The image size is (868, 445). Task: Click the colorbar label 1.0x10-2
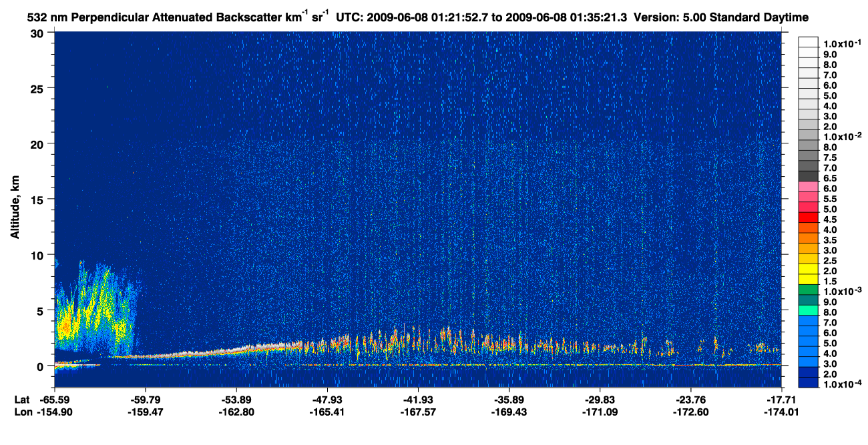point(843,137)
